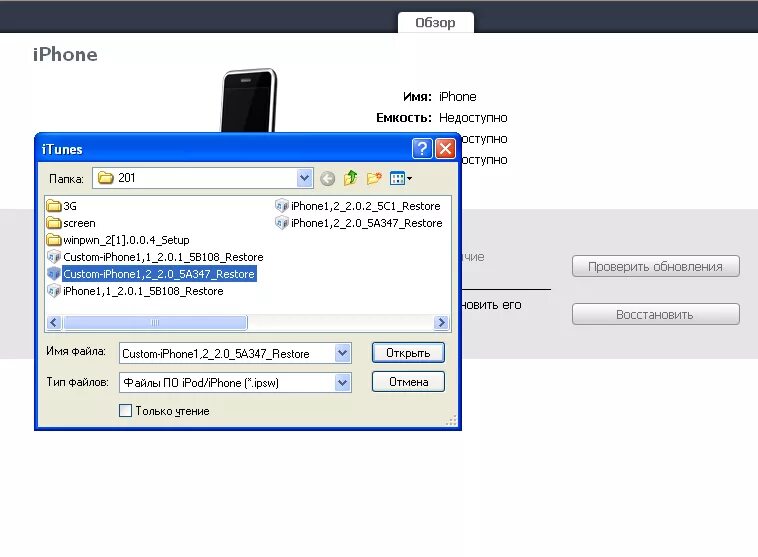Select the 3G folder icon
Viewport: 758px width, 557px height.
click(x=54, y=206)
